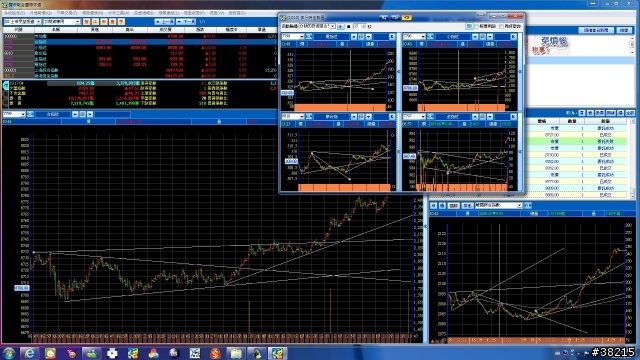Click grid layout icon in bottom-left mini chart header

[x=361, y=117]
